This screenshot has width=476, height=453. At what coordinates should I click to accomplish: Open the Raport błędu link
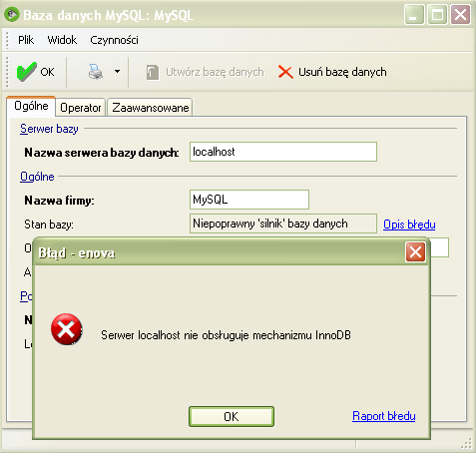(x=384, y=416)
